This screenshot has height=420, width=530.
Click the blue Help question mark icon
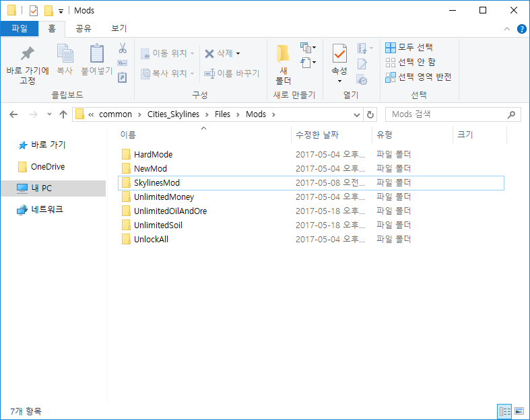coord(521,29)
